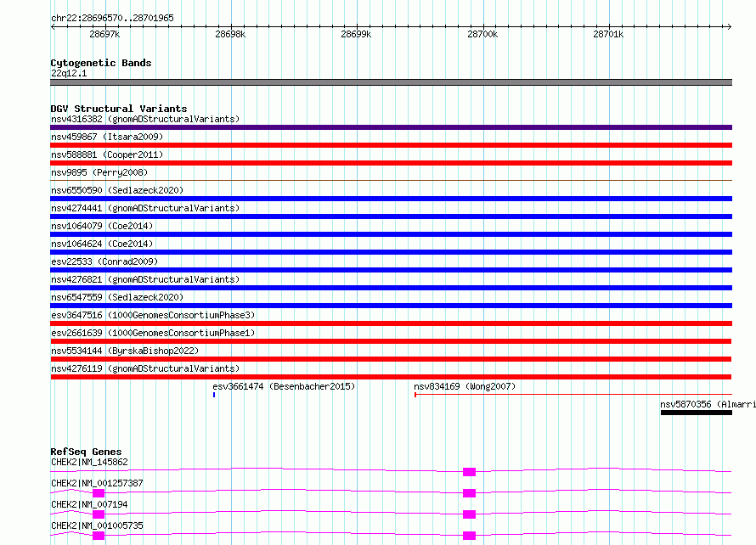Select the nsv834169 (Wong2007) label
This screenshot has width=756, height=545.
click(465, 386)
